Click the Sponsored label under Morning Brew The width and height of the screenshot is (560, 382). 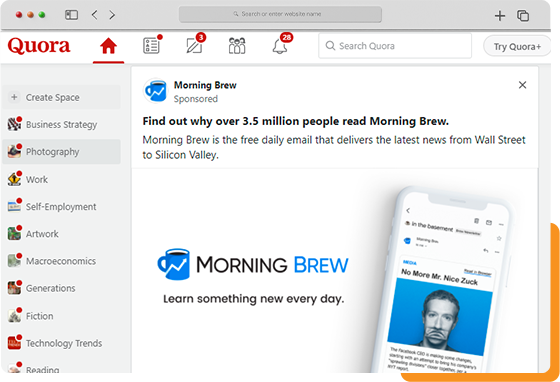point(196,99)
